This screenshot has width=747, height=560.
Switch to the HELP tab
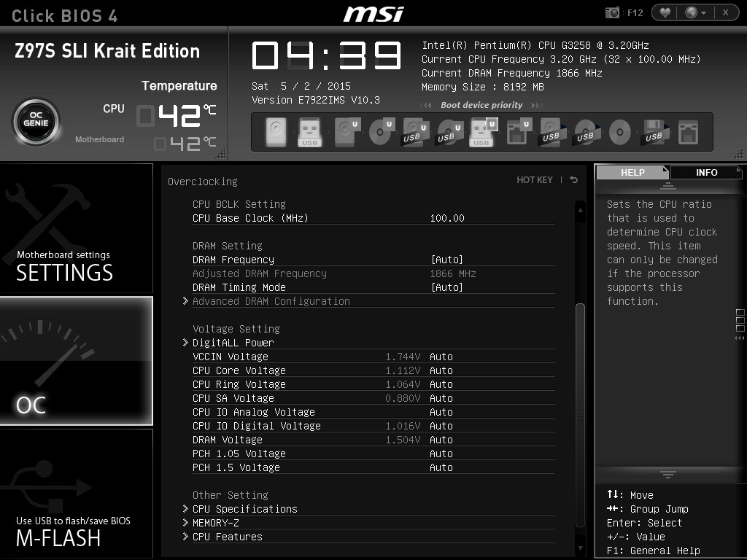coord(632,172)
